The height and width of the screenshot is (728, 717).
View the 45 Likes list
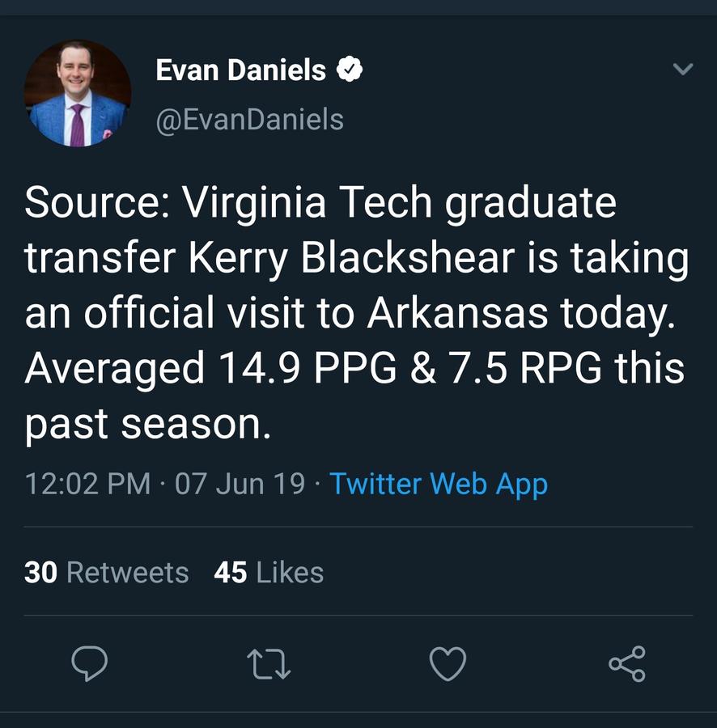[269, 573]
